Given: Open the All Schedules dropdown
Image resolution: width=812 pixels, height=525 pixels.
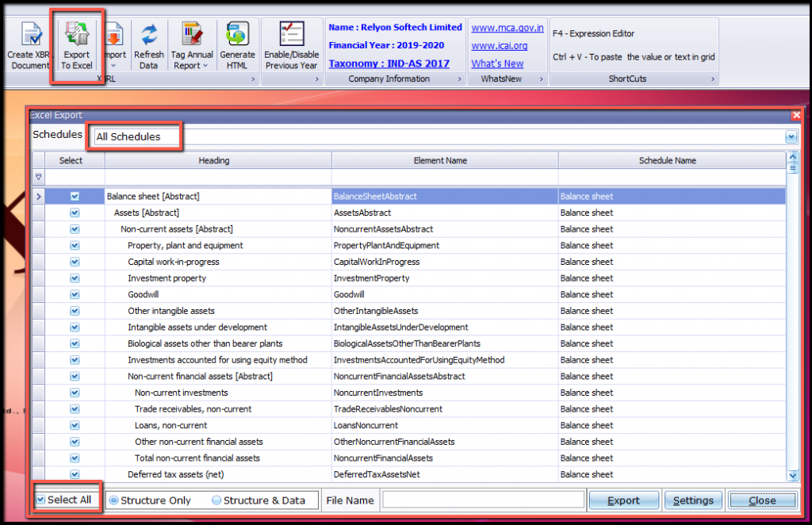Looking at the screenshot, I should point(791,136).
